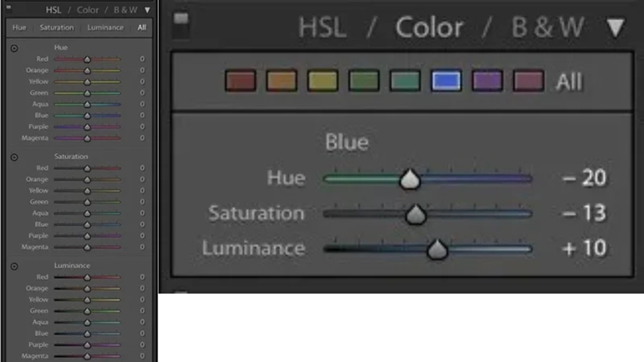Click the Hue Magenta slider handle
This screenshot has height=362, width=644.
(87, 138)
